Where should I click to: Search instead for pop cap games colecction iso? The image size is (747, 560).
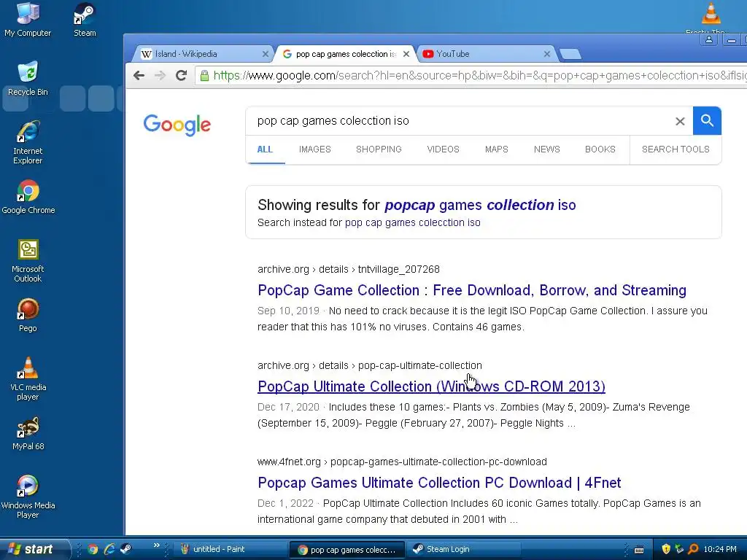(x=413, y=222)
